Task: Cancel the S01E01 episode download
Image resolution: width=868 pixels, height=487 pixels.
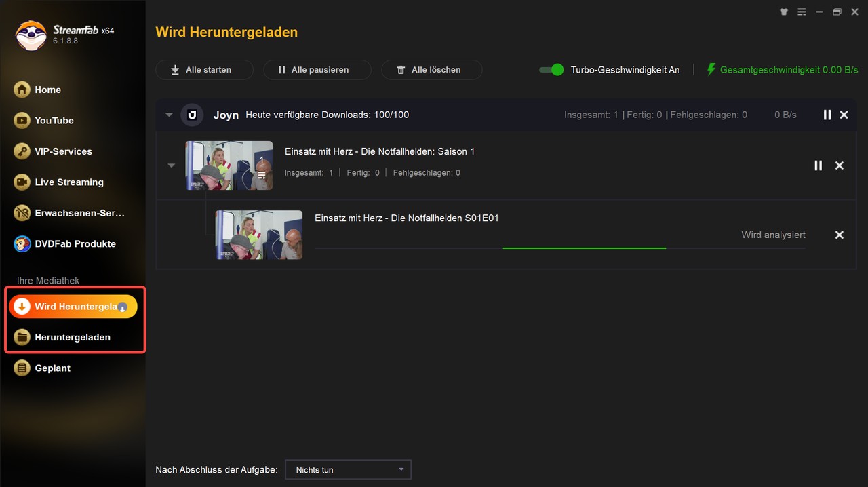Action: (840, 235)
